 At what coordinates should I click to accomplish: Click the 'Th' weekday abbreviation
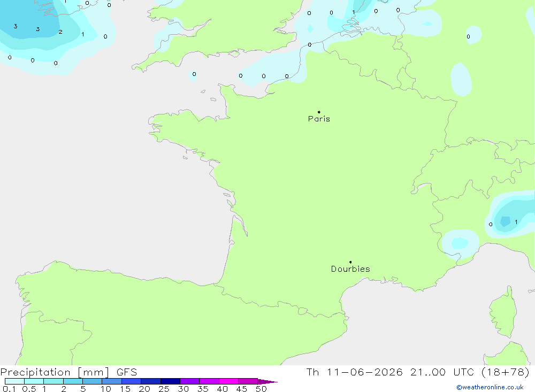pos(312,372)
